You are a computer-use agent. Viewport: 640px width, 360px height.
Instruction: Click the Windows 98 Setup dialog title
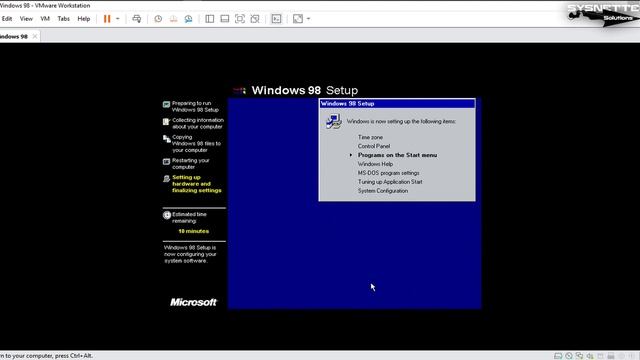(x=347, y=104)
